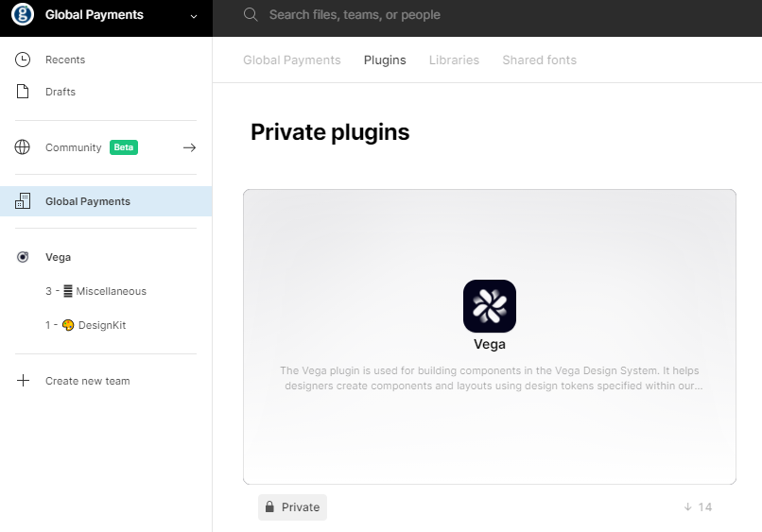Focus the search files, teams, or people field
The height and width of the screenshot is (532, 762).
[355, 14]
